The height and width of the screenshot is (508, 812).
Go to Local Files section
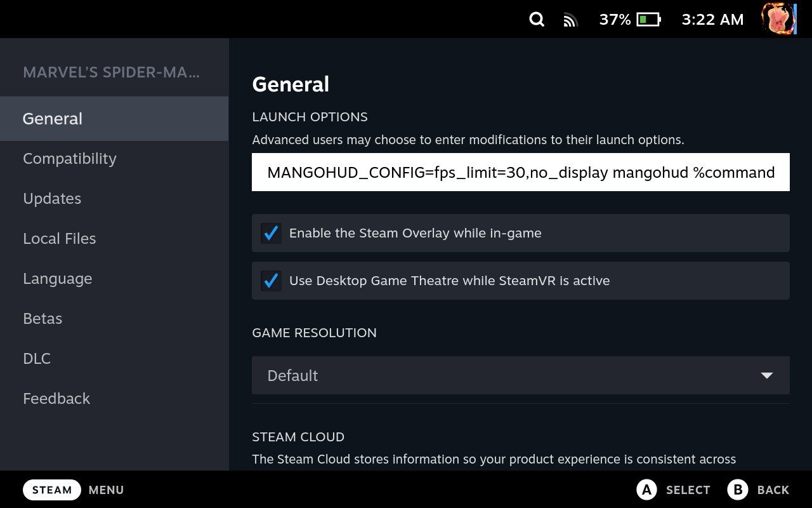(60, 239)
